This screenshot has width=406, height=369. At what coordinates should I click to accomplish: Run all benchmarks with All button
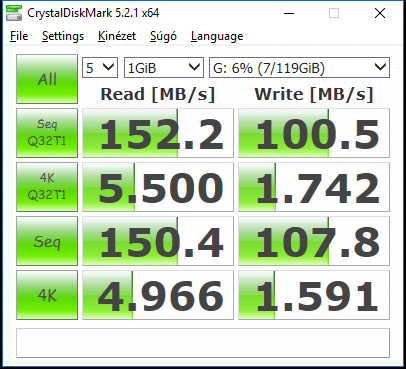(x=47, y=79)
